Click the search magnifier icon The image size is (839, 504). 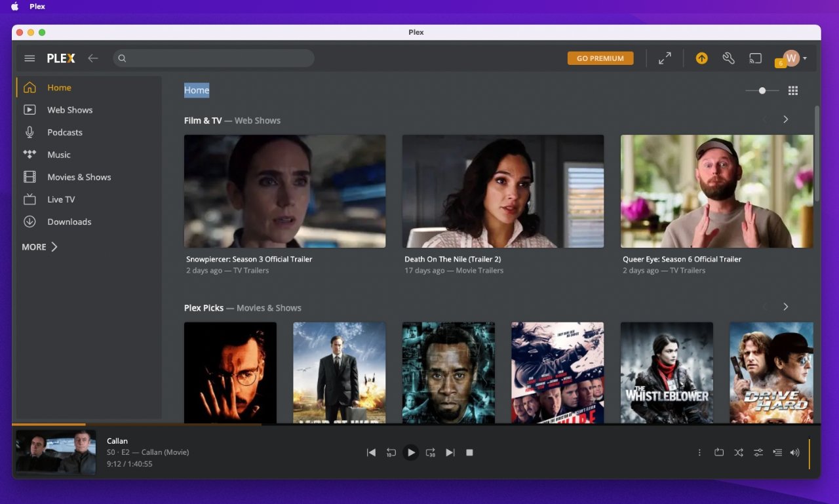(x=122, y=58)
